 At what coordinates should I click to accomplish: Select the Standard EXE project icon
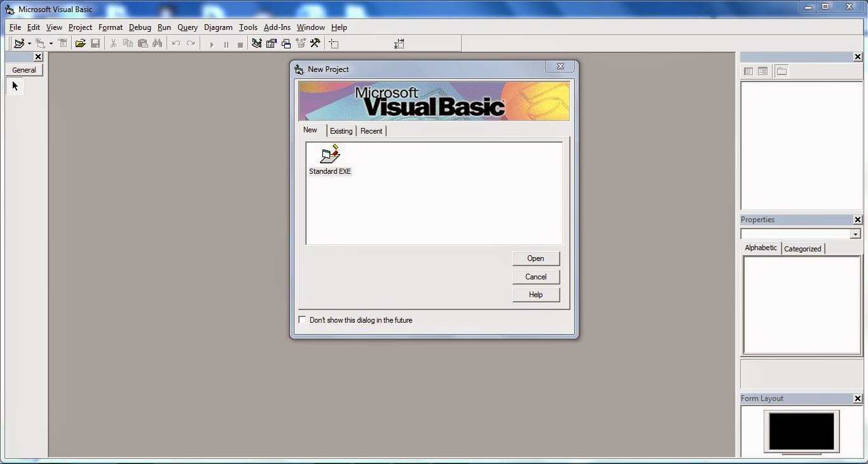click(330, 160)
